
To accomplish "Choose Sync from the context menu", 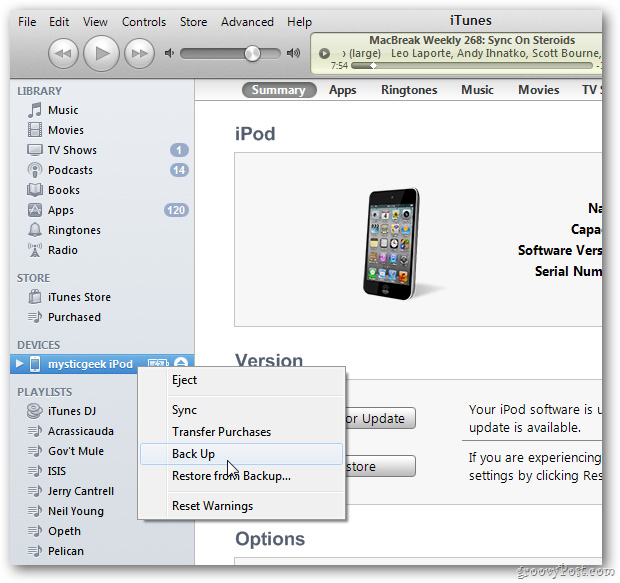I will [241, 410].
